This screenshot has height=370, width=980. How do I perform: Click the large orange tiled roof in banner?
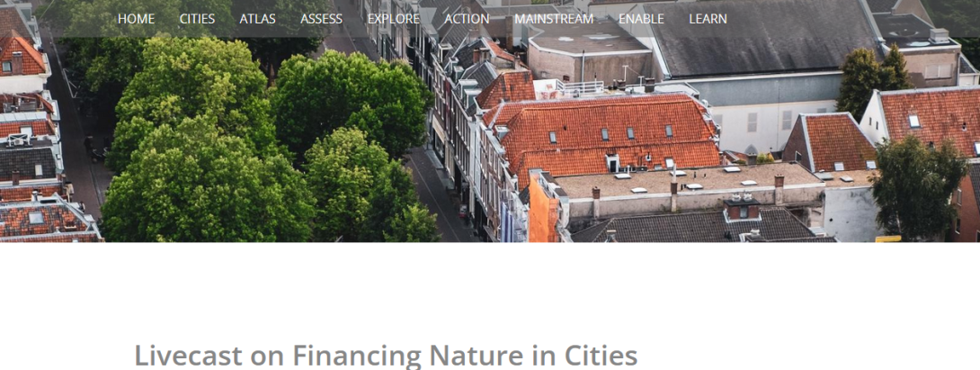pyautogui.click(x=610, y=131)
